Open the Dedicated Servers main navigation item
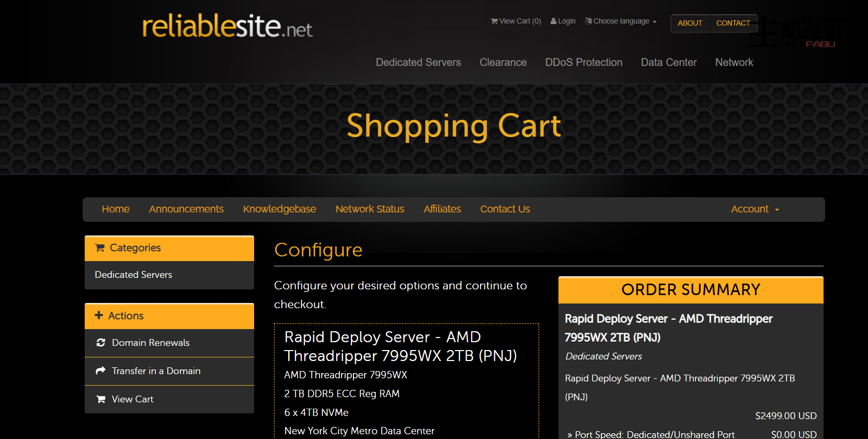The width and height of the screenshot is (868, 439). [x=418, y=62]
